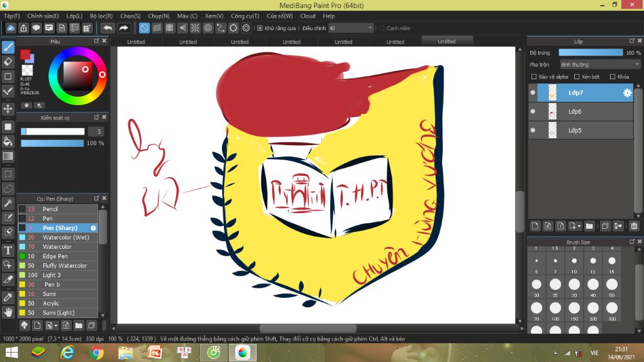This screenshot has height=362, width=644.
Task: Switch to the first Untitled tab
Action: pos(136,42)
